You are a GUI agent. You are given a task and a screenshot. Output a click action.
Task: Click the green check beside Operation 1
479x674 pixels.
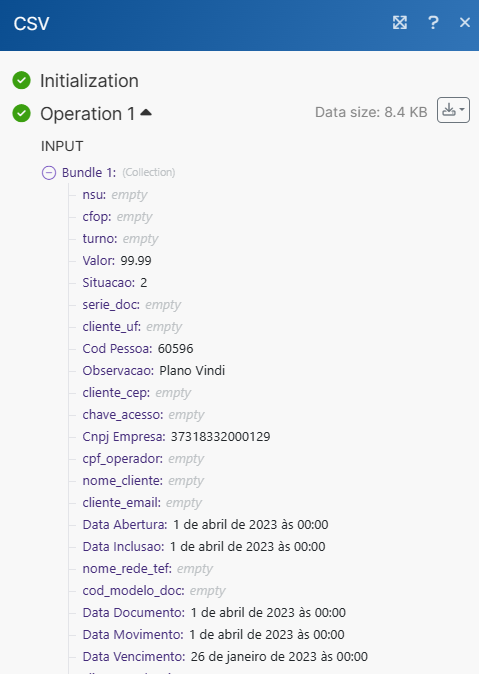coord(21,113)
